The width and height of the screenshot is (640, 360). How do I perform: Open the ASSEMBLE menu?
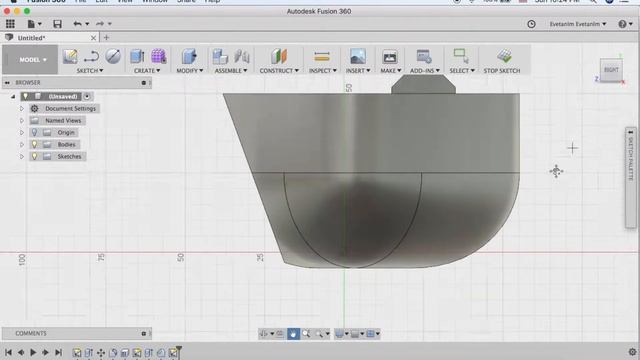231,71
